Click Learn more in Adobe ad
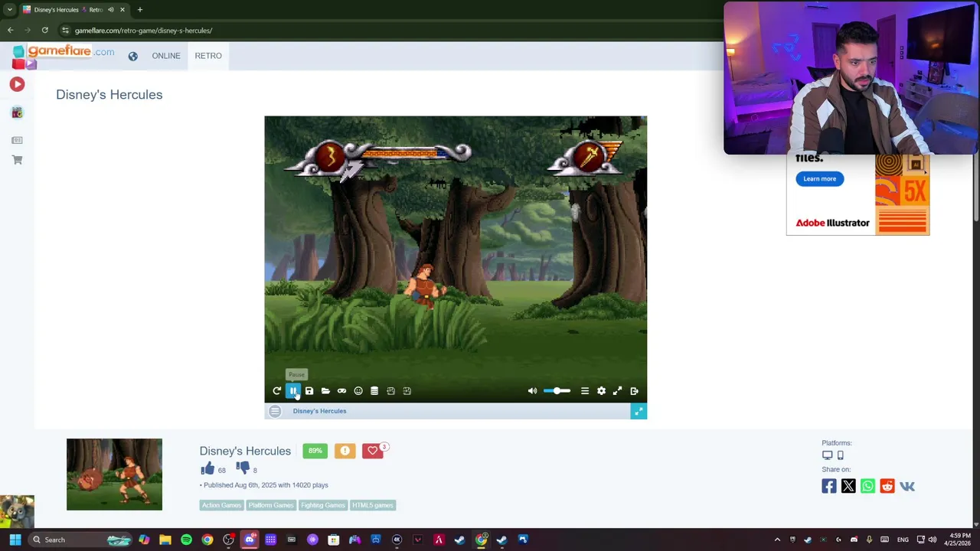Viewport: 980px width, 551px height. click(x=819, y=179)
